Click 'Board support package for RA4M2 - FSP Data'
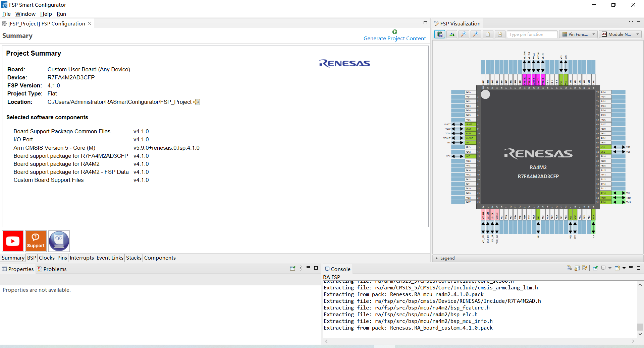The width and height of the screenshot is (644, 348). click(71, 172)
